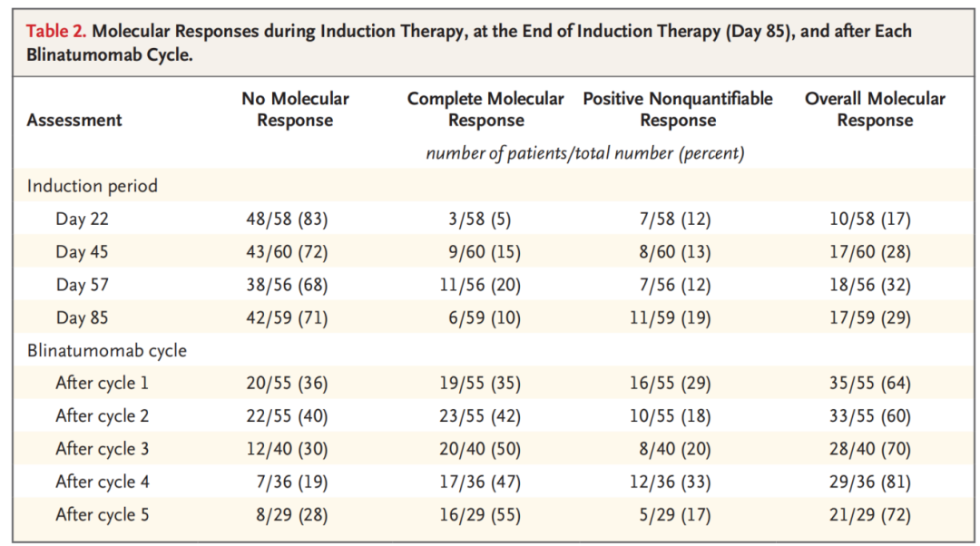Viewport: 980px width, 546px height.
Task: Click the "No Molecular Response" column header
Action: tap(295, 110)
